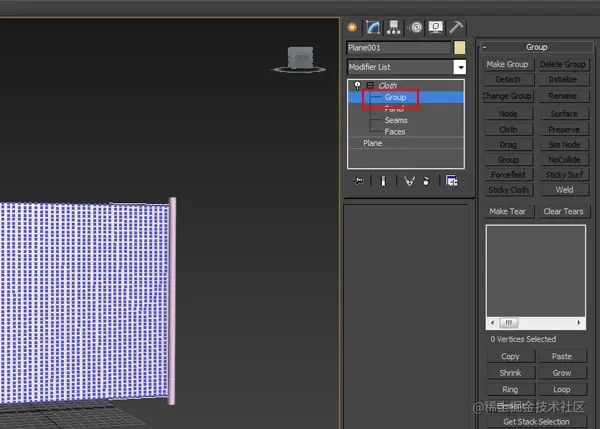600x429 pixels.
Task: Click the Sticky Surf button
Action: [x=564, y=175]
